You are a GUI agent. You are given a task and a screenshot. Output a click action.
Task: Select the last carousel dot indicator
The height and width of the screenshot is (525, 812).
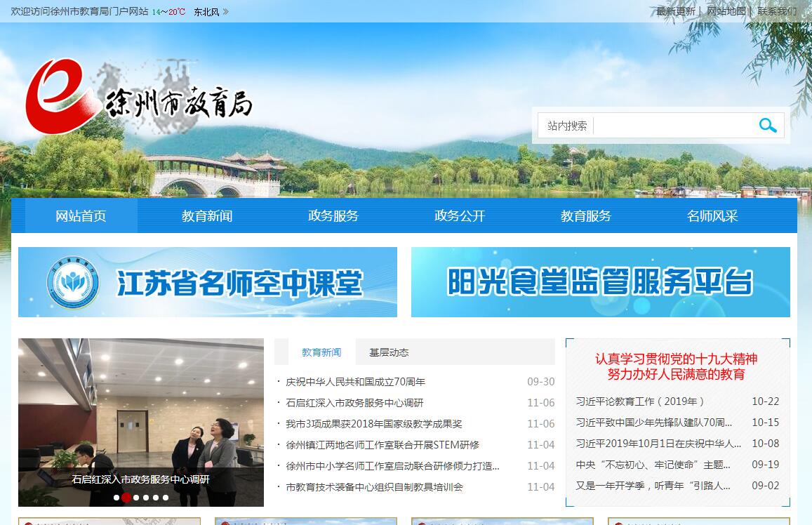point(166,498)
